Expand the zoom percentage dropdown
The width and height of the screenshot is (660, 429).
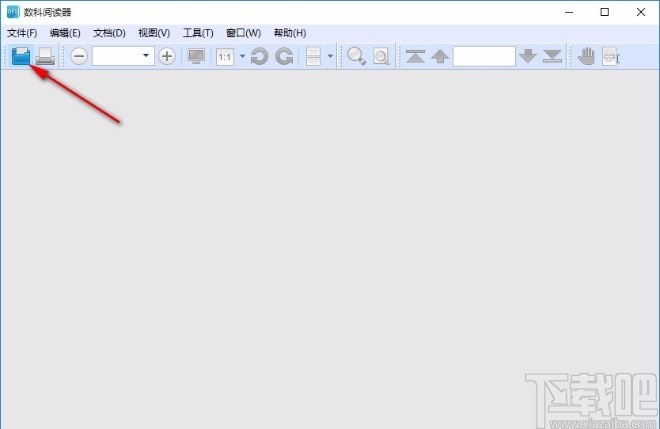pos(146,56)
